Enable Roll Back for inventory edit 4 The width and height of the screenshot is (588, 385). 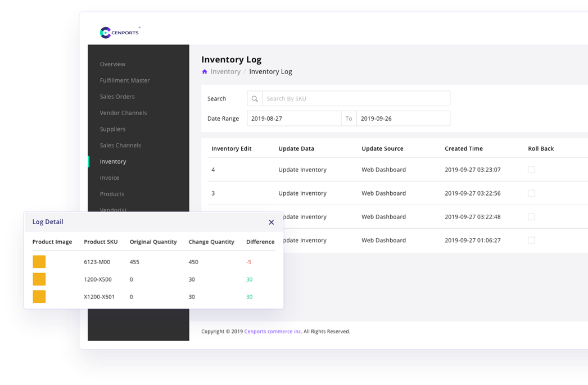click(531, 169)
